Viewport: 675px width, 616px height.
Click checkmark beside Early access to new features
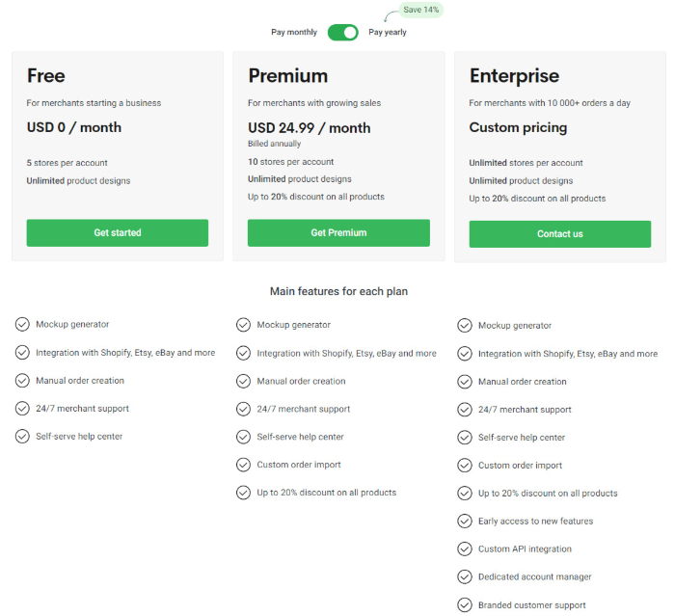pyautogui.click(x=465, y=522)
